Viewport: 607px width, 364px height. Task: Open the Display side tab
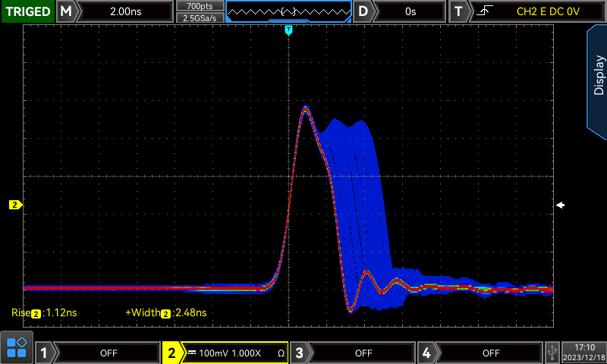(597, 76)
